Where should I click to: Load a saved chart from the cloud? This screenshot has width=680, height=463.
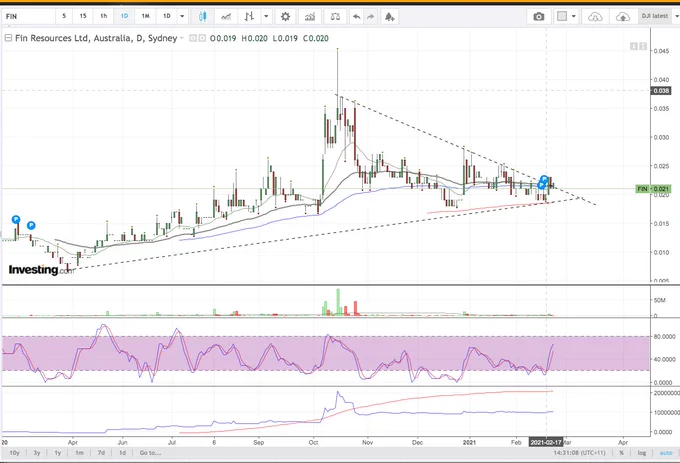coord(595,16)
